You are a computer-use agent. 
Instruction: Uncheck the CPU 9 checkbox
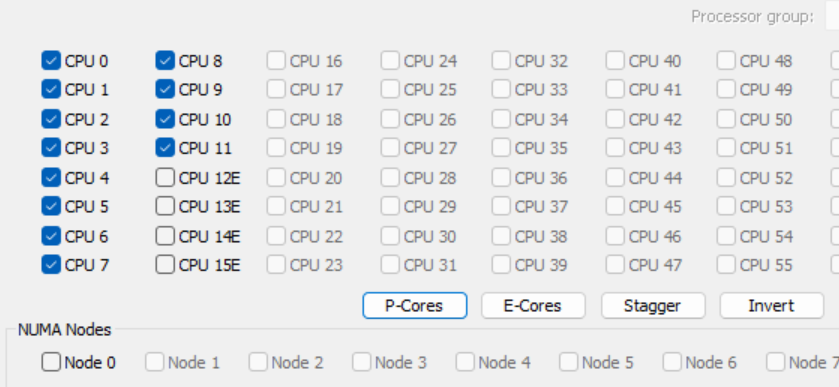[165, 89]
